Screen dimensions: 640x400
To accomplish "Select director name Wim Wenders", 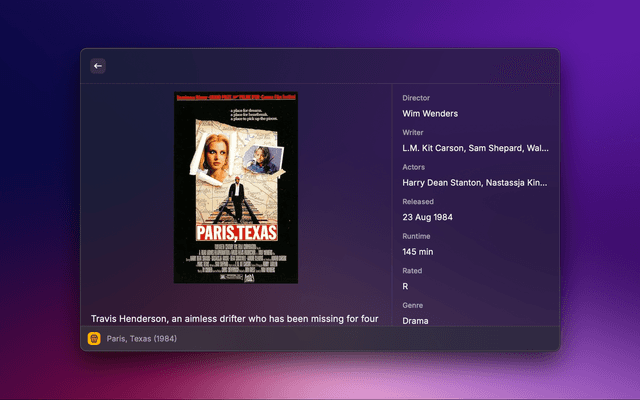I will pyautogui.click(x=430, y=114).
